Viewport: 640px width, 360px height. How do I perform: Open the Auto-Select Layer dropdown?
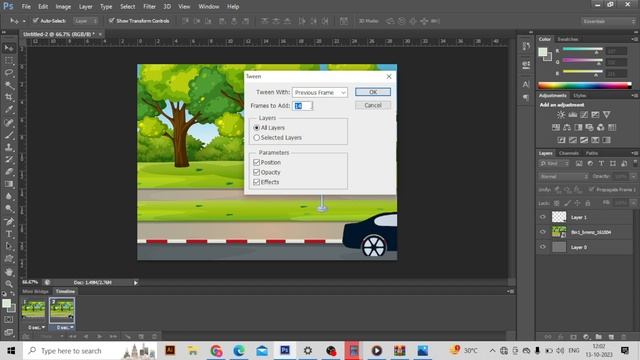85,20
